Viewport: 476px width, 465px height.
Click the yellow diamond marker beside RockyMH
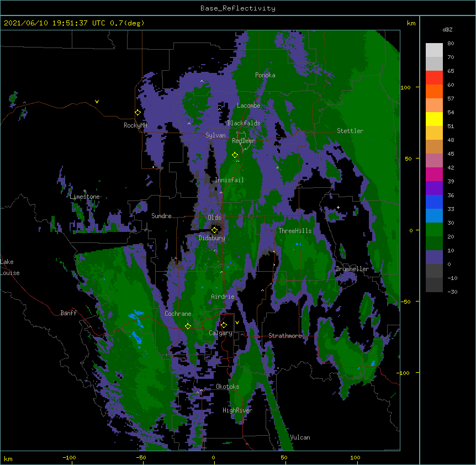click(x=138, y=113)
